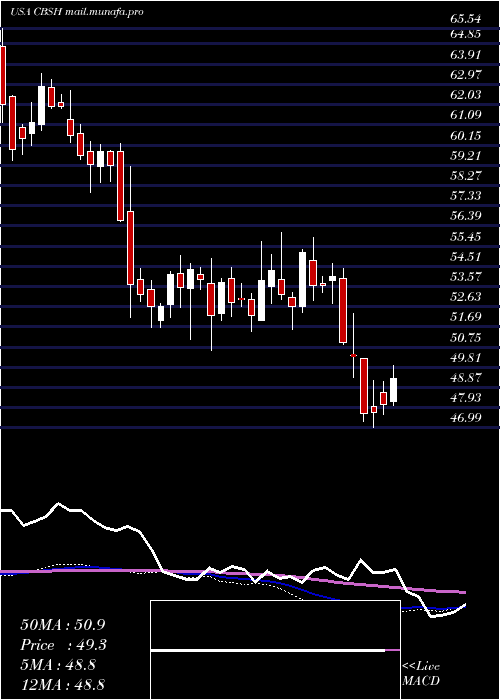Click the '5MA : 48.8' reading
500x700 pixels.
(58, 665)
